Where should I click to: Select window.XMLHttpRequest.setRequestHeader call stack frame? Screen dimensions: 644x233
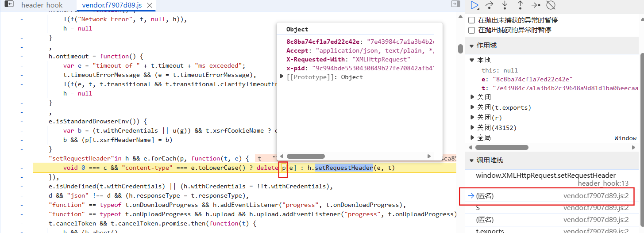pos(545,176)
